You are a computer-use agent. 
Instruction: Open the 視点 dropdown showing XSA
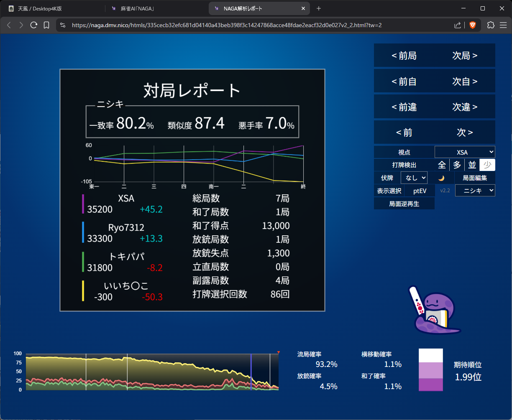(465, 152)
